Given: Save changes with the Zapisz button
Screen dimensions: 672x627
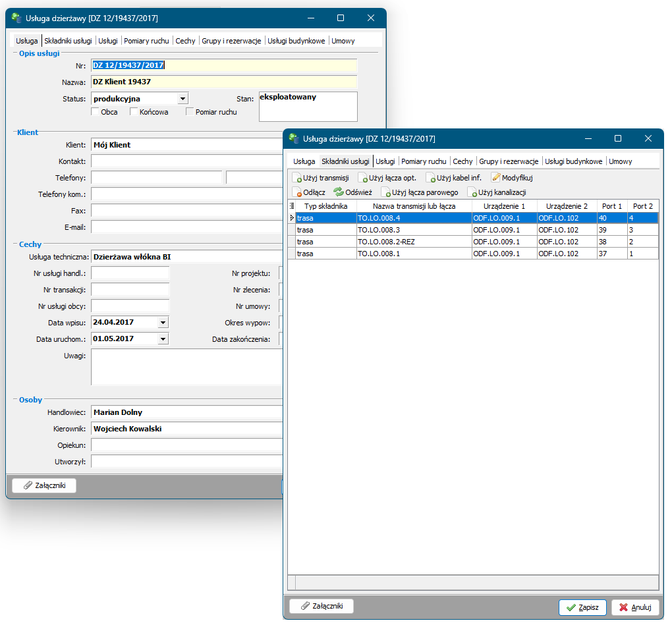Looking at the screenshot, I should pyautogui.click(x=582, y=607).
